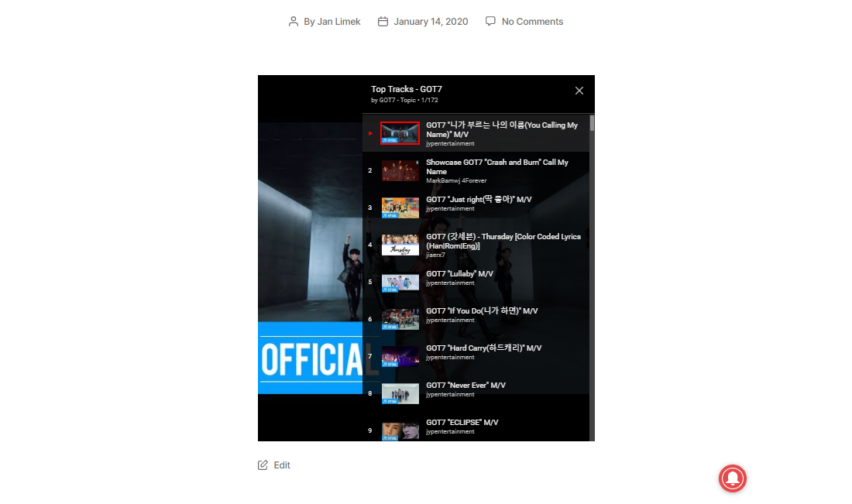The width and height of the screenshot is (852, 504).
Task: Select Showcase Crash and Burn thumbnail
Action: tap(400, 170)
